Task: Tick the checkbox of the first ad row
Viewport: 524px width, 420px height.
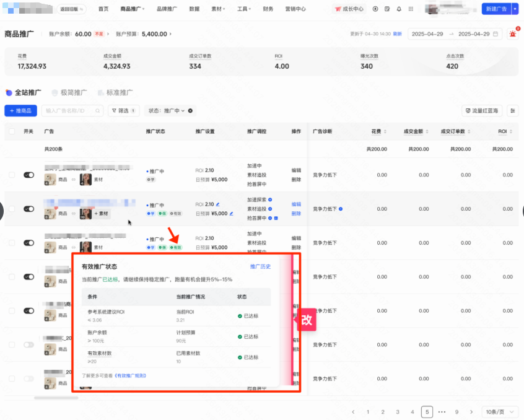Action: coord(12,175)
